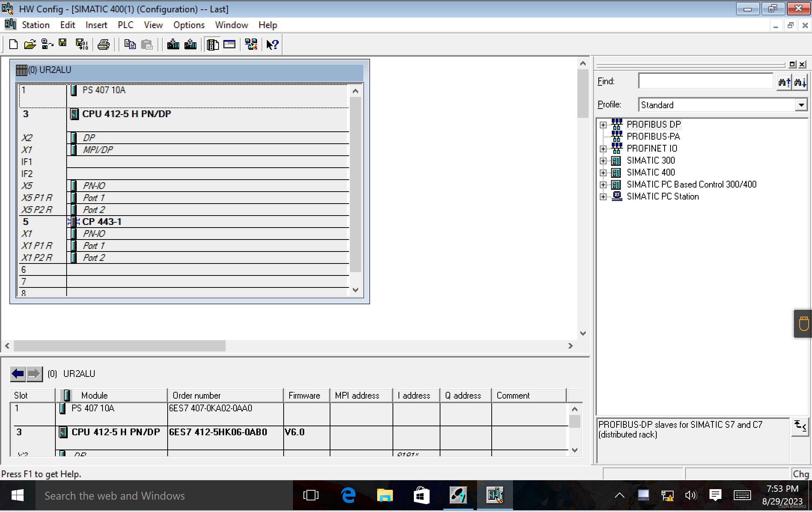Viewport: 812px width, 512px height.
Task: Toggle the Address Overview toolbar icon
Action: [x=229, y=45]
